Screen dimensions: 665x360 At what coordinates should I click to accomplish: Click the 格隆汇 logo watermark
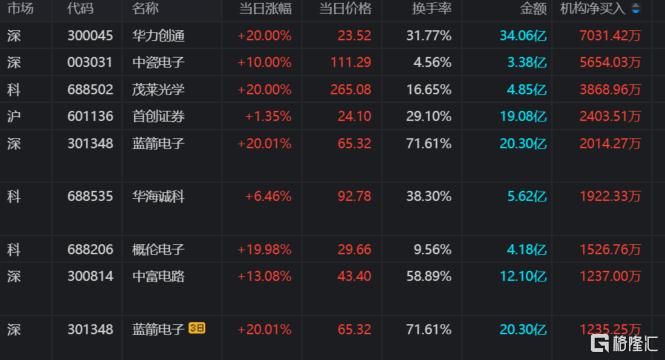pos(624,343)
